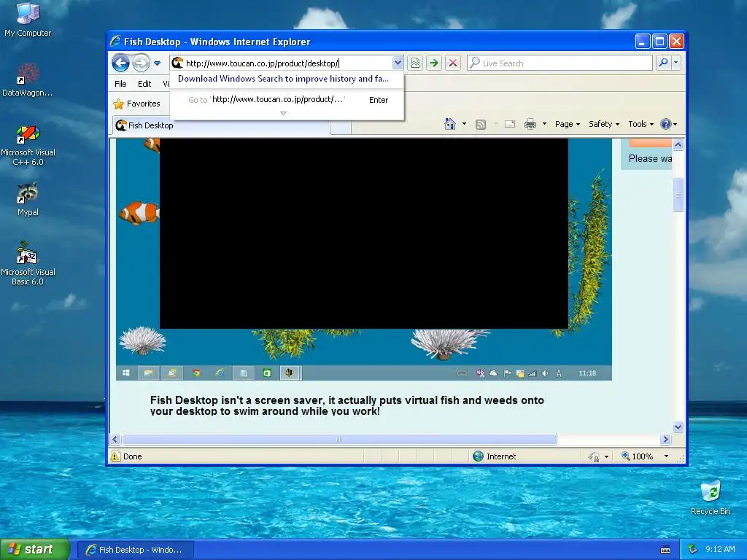Click the vertical scrollbar up arrow
The width and height of the screenshot is (747, 560).
[x=678, y=144]
